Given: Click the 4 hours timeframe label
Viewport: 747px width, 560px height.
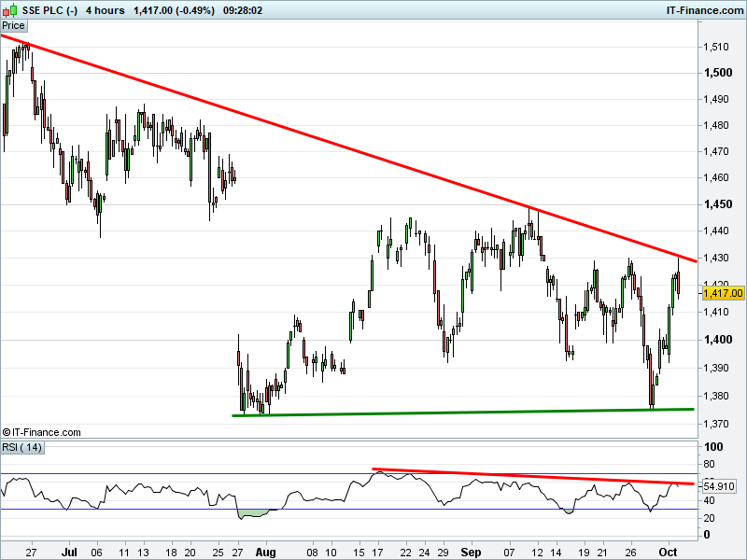Looking at the screenshot, I should (105, 10).
